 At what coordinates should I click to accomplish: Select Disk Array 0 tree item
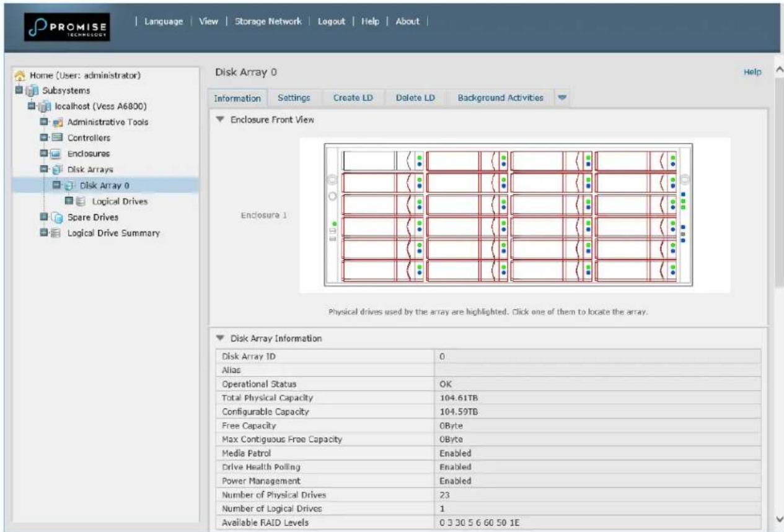(104, 185)
